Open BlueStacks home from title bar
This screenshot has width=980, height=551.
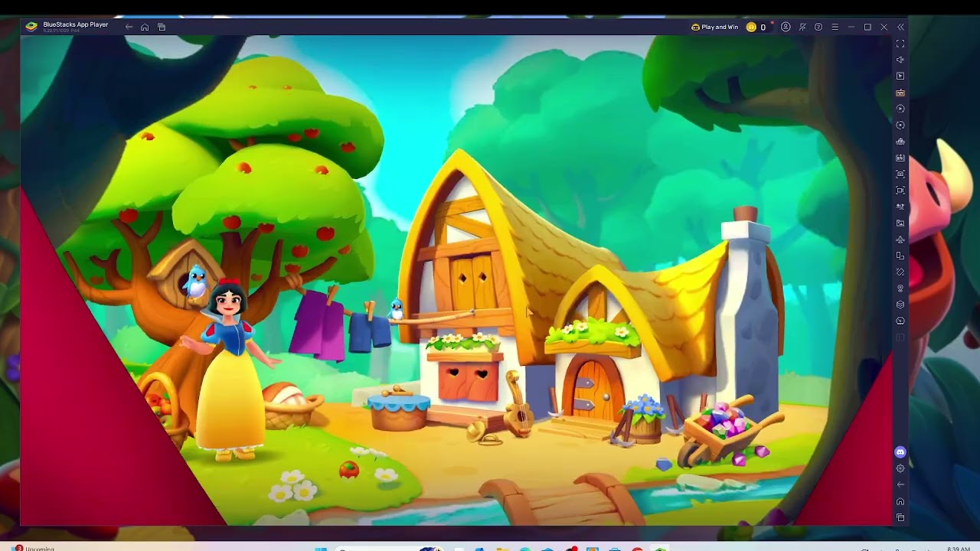click(145, 27)
